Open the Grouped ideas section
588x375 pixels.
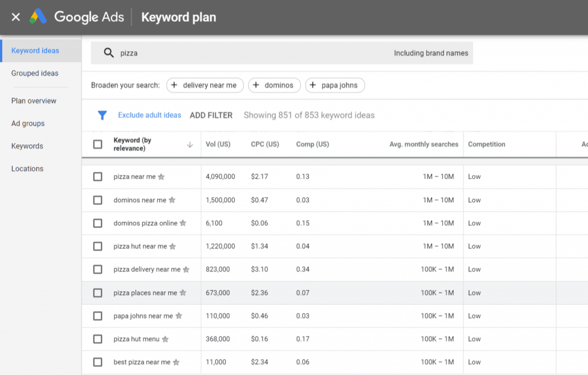point(35,73)
